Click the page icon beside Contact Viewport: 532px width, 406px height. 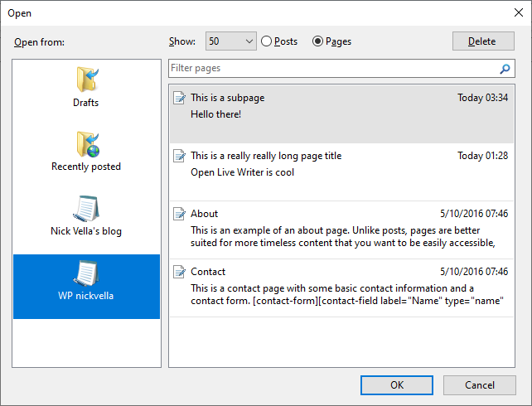coord(179,272)
